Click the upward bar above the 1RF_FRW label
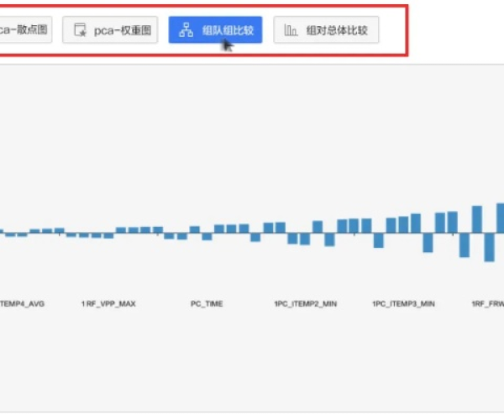Image resolution: width=504 pixels, height=420 pixels. click(476, 219)
